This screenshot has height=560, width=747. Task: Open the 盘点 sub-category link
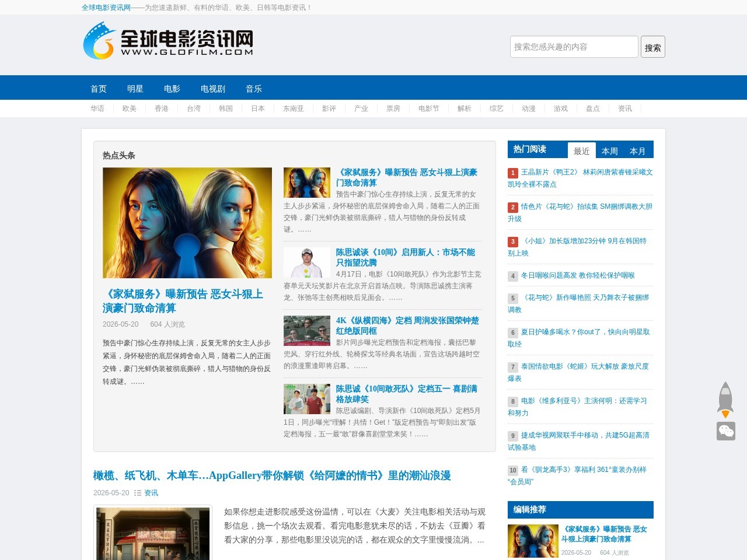[593, 108]
